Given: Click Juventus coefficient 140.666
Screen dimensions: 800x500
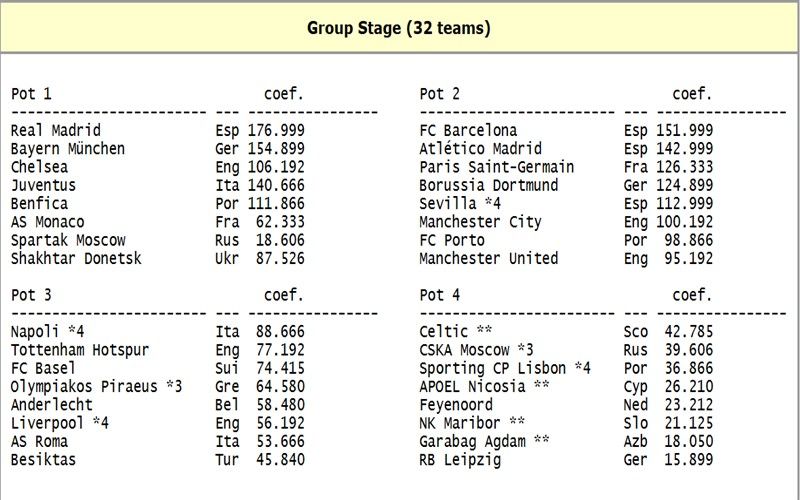Looking at the screenshot, I should point(276,186).
